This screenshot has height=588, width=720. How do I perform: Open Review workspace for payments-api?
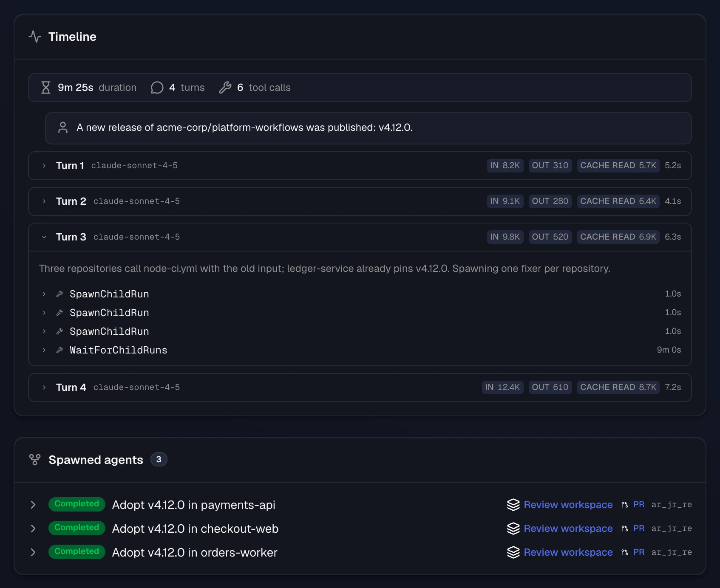tap(568, 505)
